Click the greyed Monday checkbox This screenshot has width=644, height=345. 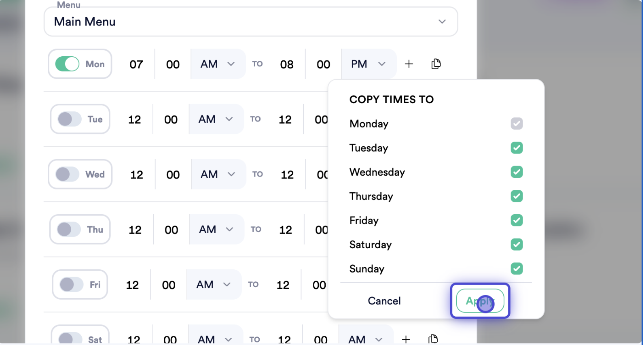pos(517,124)
